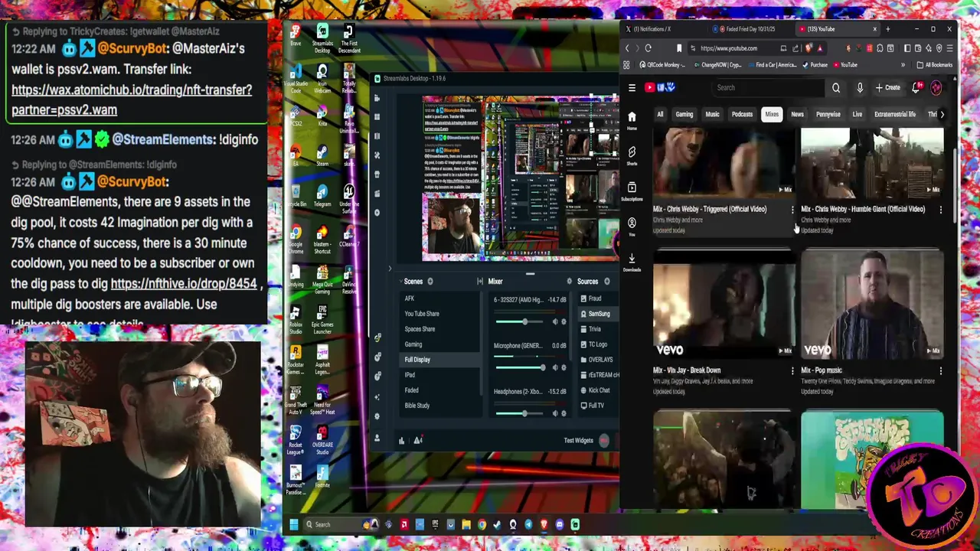Expand the OVERLAYS source folder

(583, 360)
